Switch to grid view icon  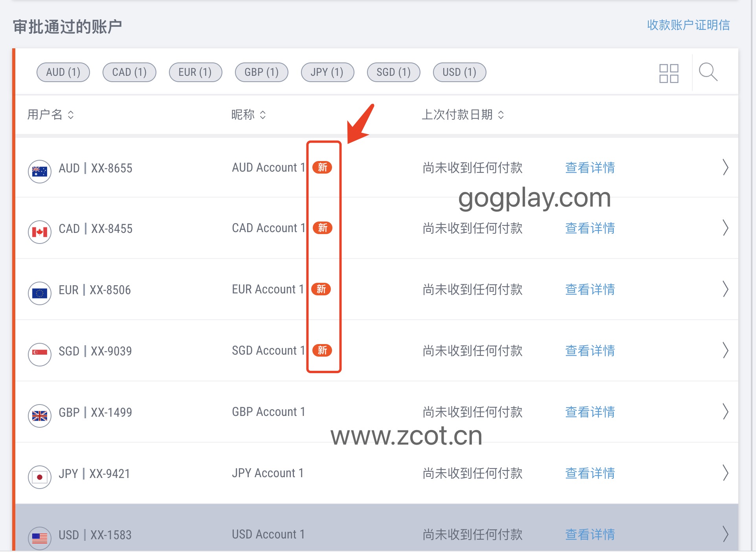tap(669, 73)
